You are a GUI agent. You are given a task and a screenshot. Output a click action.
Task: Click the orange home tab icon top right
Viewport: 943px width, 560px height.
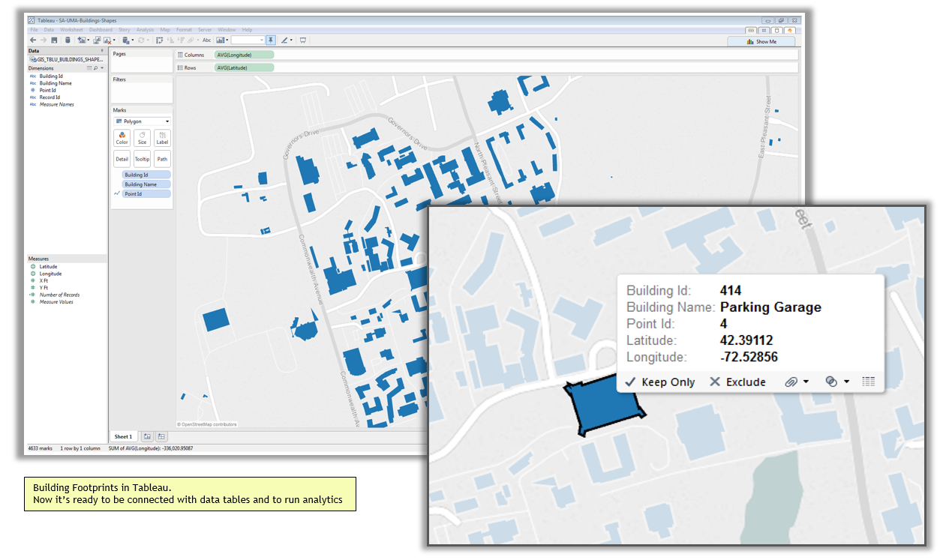790,31
